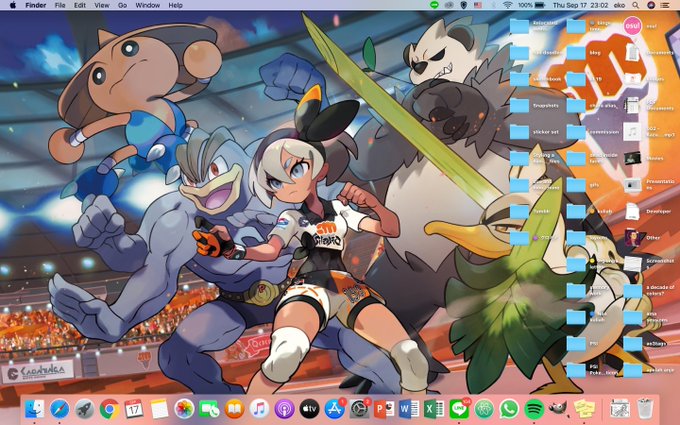Open System Preferences from the Dock

click(359, 409)
